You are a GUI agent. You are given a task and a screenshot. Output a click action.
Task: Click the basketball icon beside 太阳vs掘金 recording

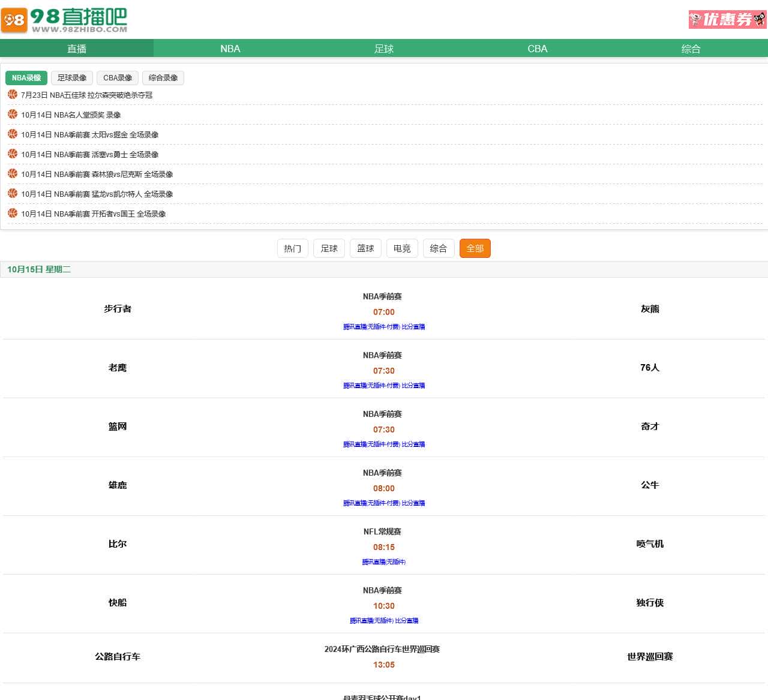(12, 133)
